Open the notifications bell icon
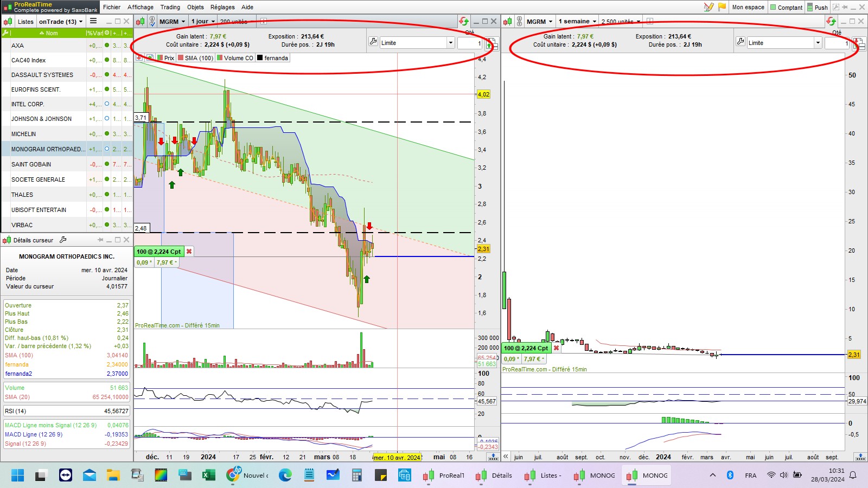Image resolution: width=868 pixels, height=488 pixels. [x=853, y=475]
